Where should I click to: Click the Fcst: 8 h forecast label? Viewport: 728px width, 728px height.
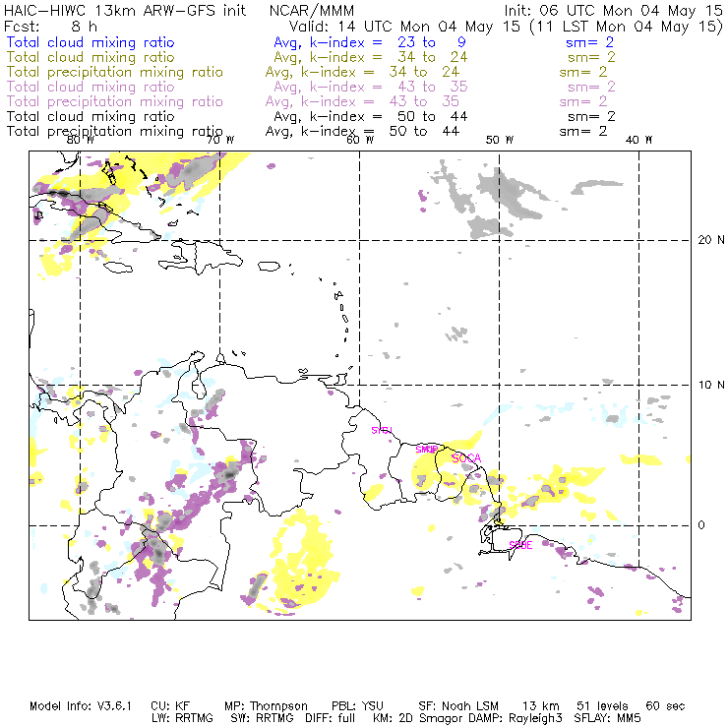(50, 27)
